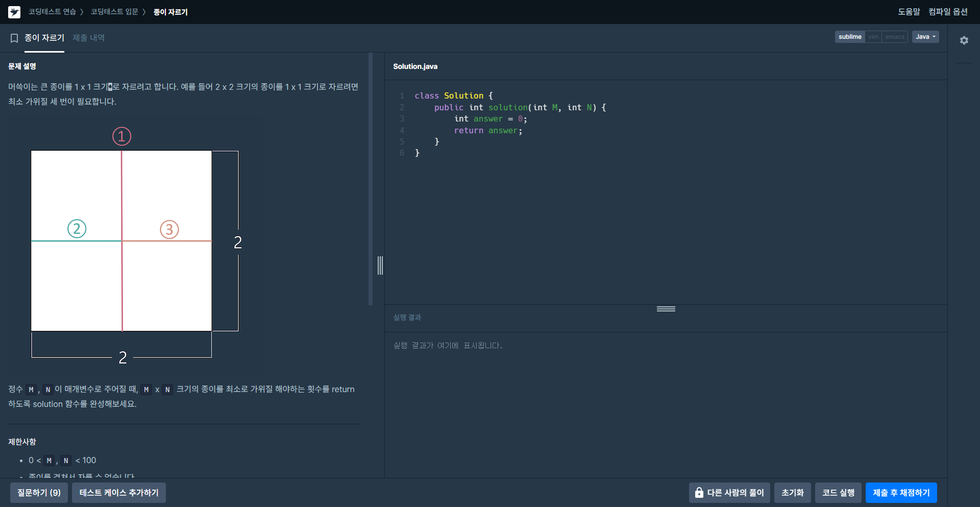Click the vertical panel splitter handle

tap(380, 265)
